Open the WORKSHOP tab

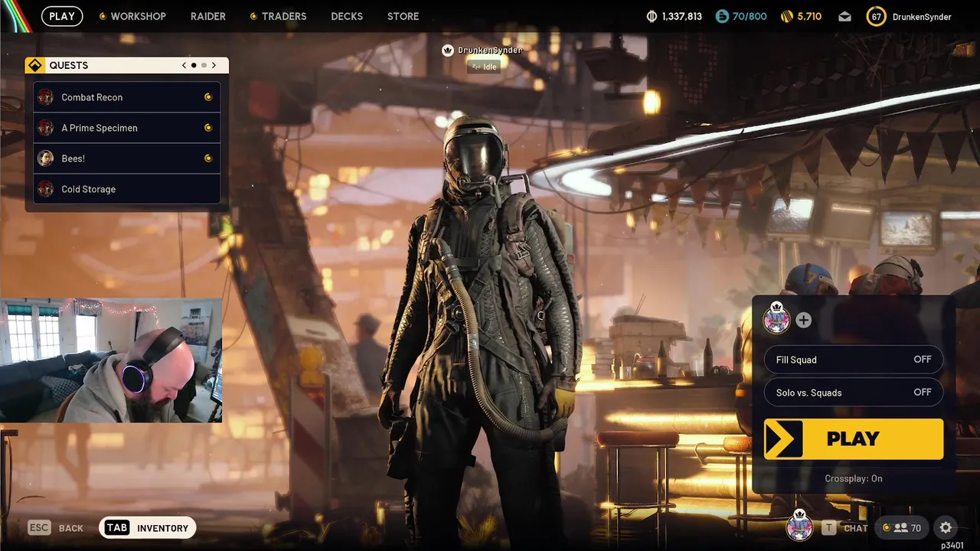coord(132,16)
